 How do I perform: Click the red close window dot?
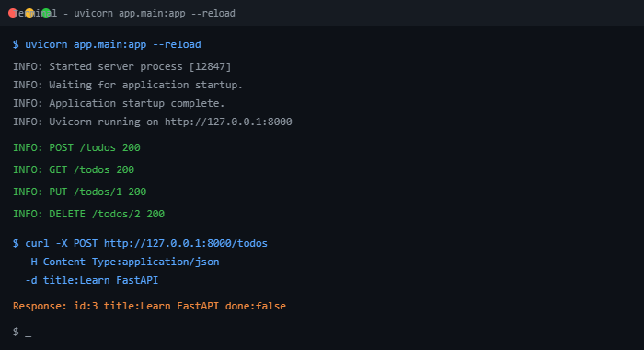(x=13, y=13)
